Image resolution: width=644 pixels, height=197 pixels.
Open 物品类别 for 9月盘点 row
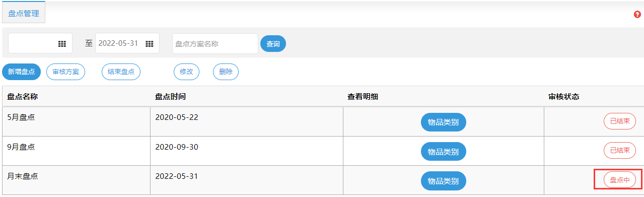443,151
